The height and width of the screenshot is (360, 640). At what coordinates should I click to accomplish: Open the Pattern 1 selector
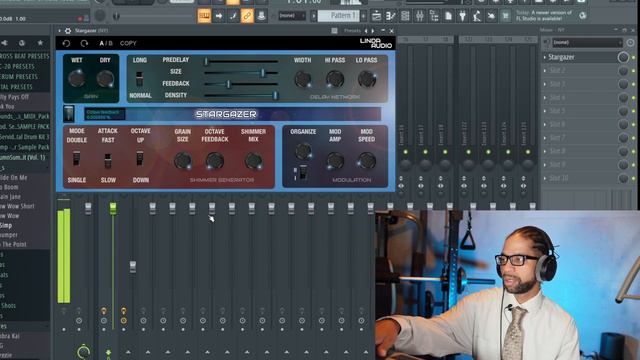338,16
